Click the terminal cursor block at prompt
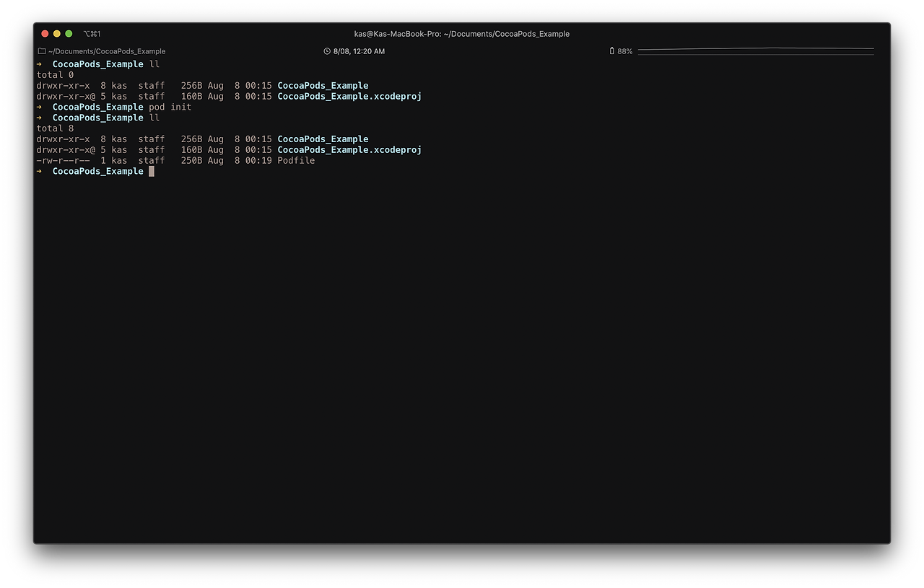This screenshot has height=588, width=924. click(152, 171)
